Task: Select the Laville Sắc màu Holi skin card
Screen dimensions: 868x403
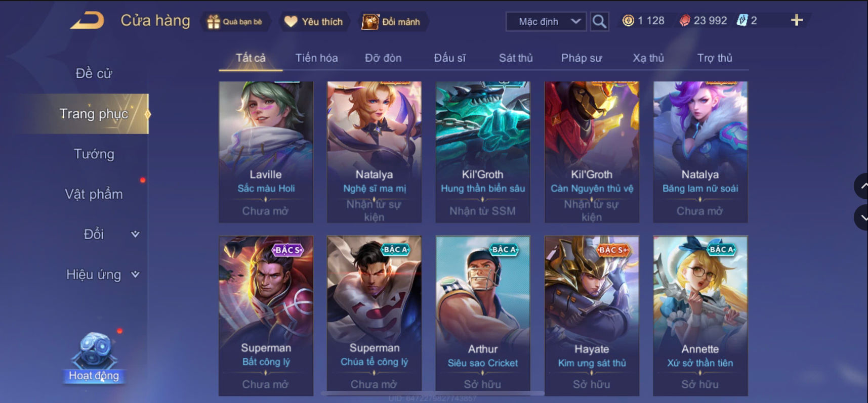Action: (266, 152)
